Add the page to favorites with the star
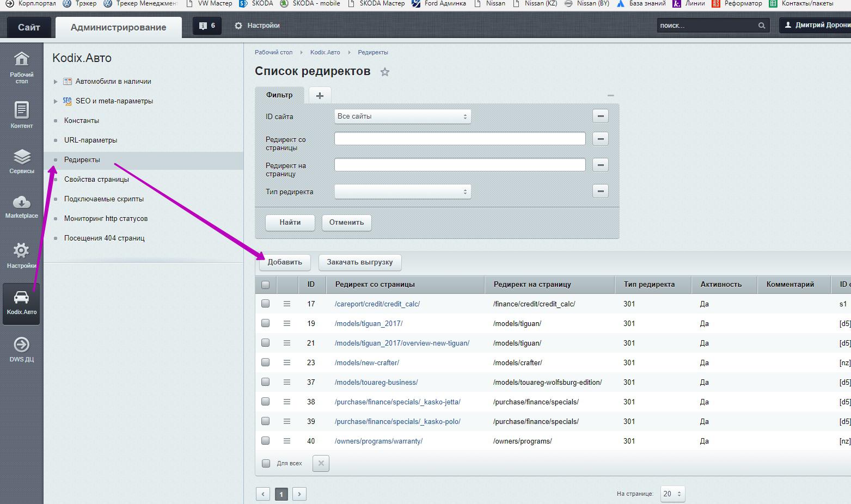The height and width of the screenshot is (504, 851). [385, 72]
